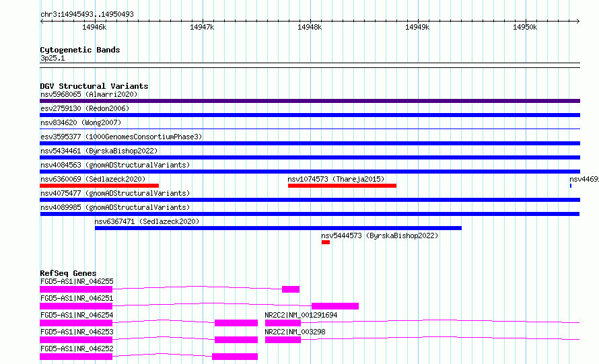
Task: Click the second exon of NR_046252
Action: point(235,357)
